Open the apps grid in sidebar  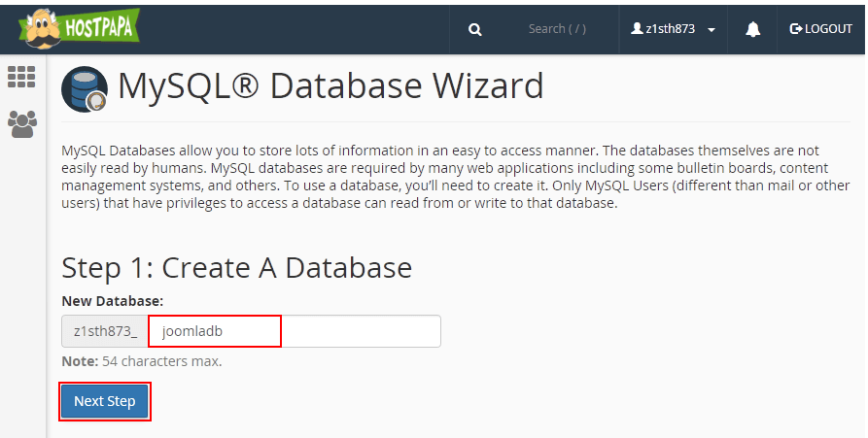21,77
